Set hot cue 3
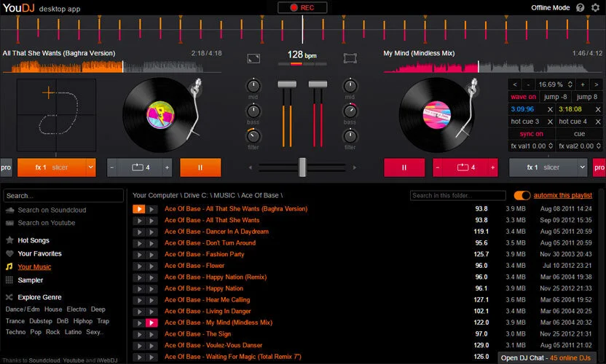The width and height of the screenshot is (606, 364). pyautogui.click(x=525, y=122)
